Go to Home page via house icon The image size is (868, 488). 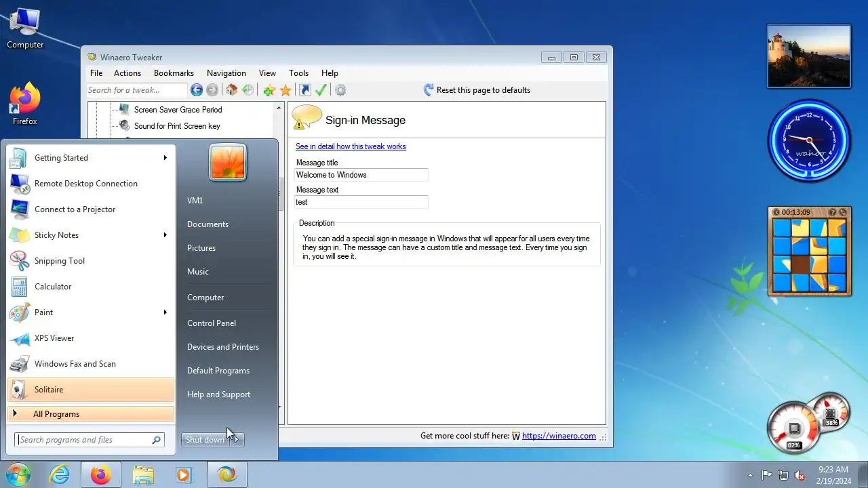(232, 90)
